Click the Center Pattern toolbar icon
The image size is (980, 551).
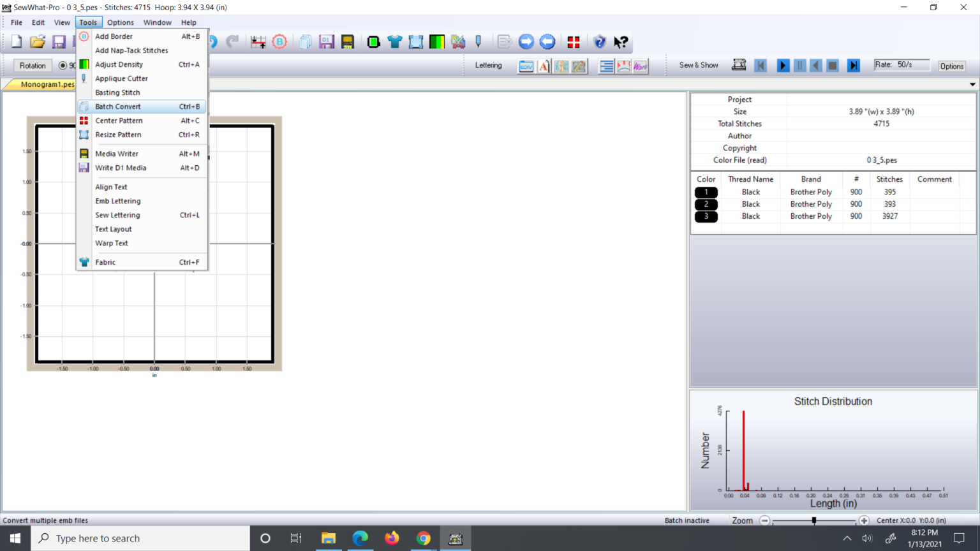(574, 42)
